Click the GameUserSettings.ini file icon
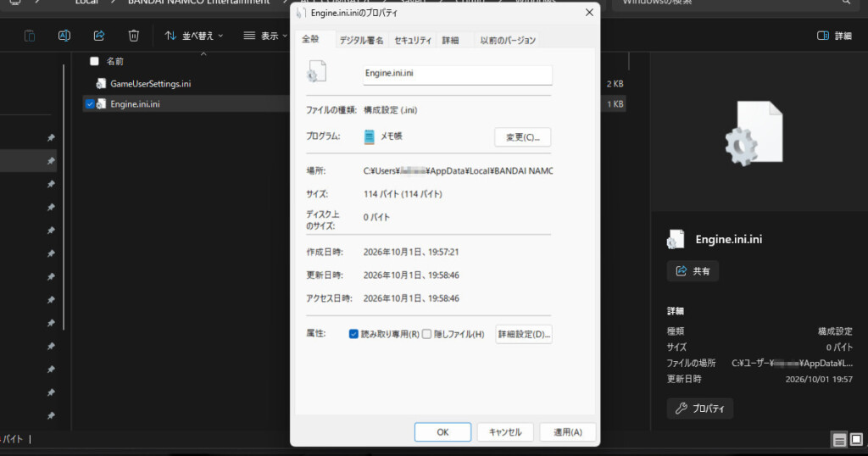 tap(101, 84)
